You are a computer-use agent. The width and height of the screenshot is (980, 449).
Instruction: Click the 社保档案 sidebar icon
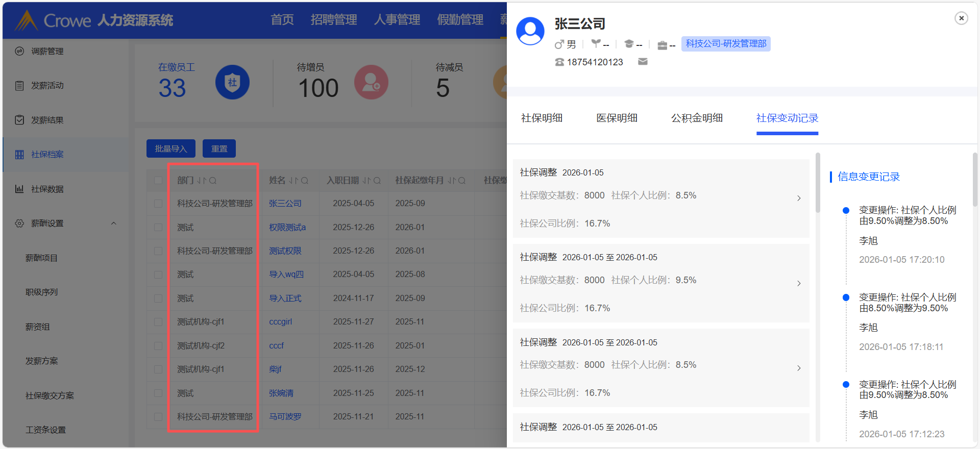(19, 155)
